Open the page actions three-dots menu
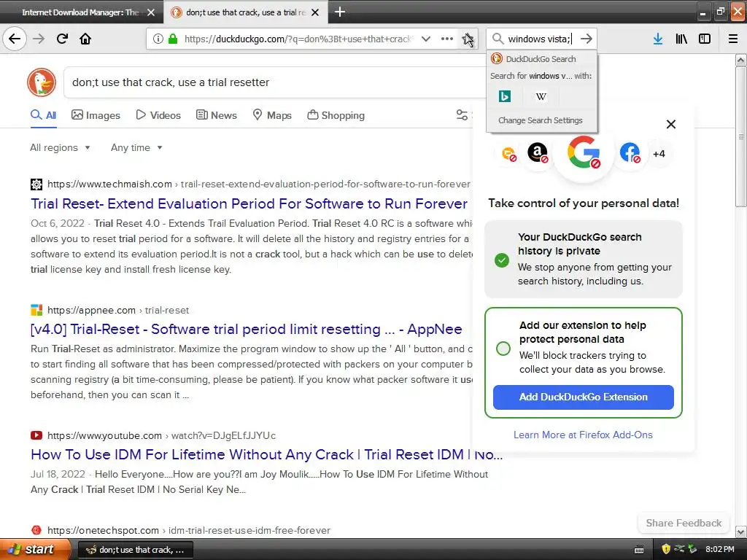Viewport: 747px width, 560px height. point(447,39)
